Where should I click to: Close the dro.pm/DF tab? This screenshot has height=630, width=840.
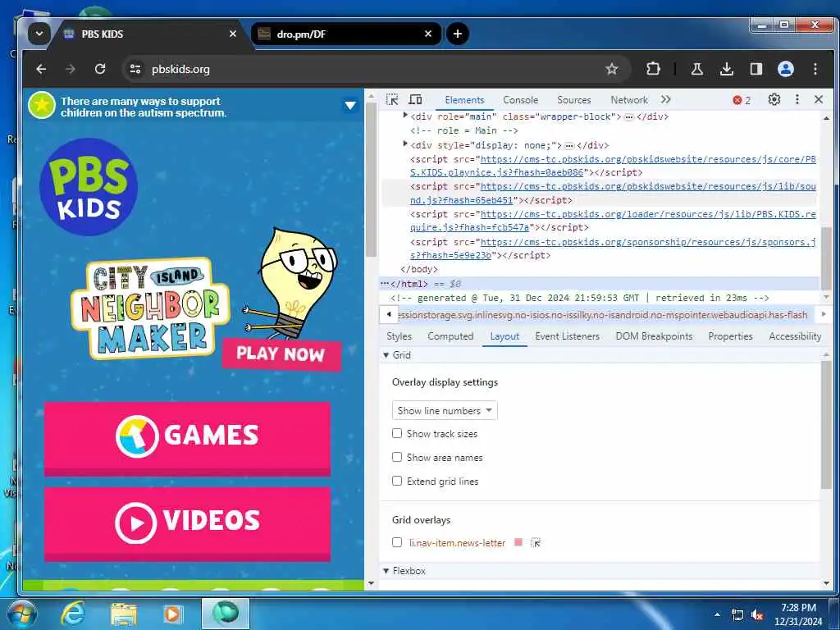(428, 34)
